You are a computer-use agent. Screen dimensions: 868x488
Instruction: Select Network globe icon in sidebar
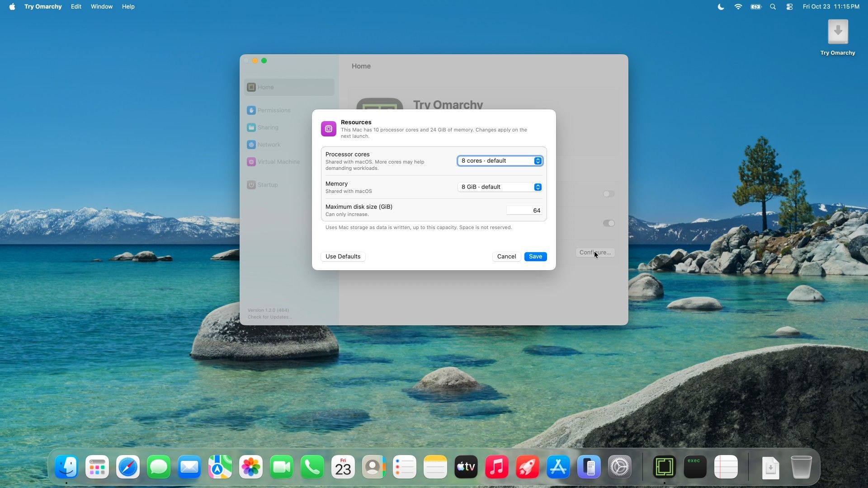251,145
